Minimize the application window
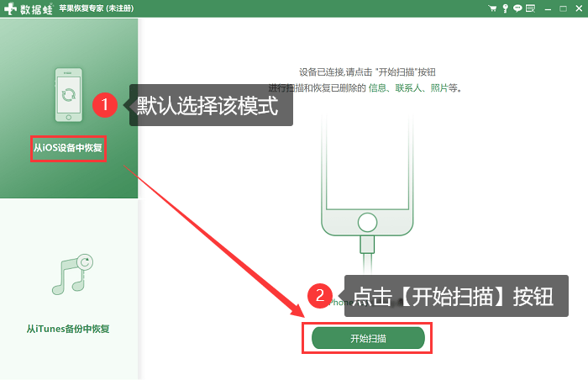 (548, 8)
